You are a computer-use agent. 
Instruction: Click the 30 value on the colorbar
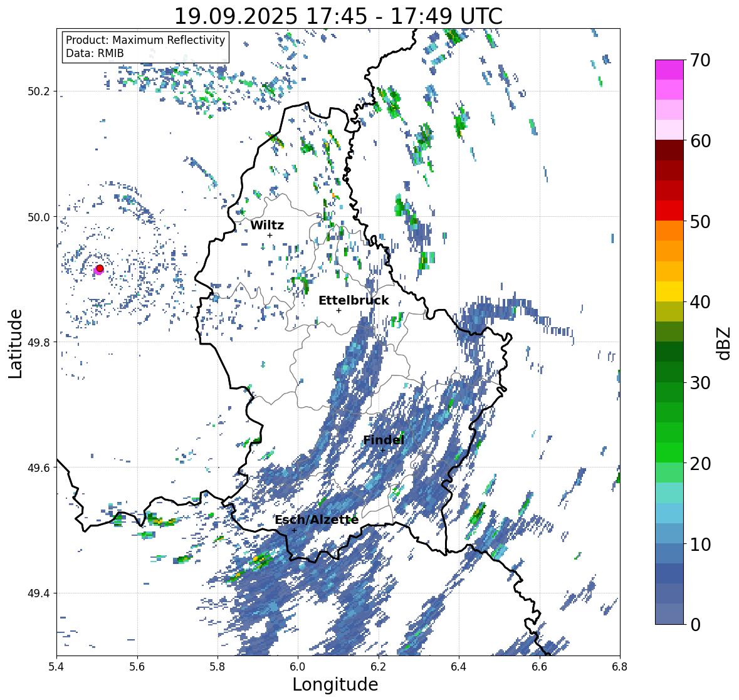tap(700, 383)
